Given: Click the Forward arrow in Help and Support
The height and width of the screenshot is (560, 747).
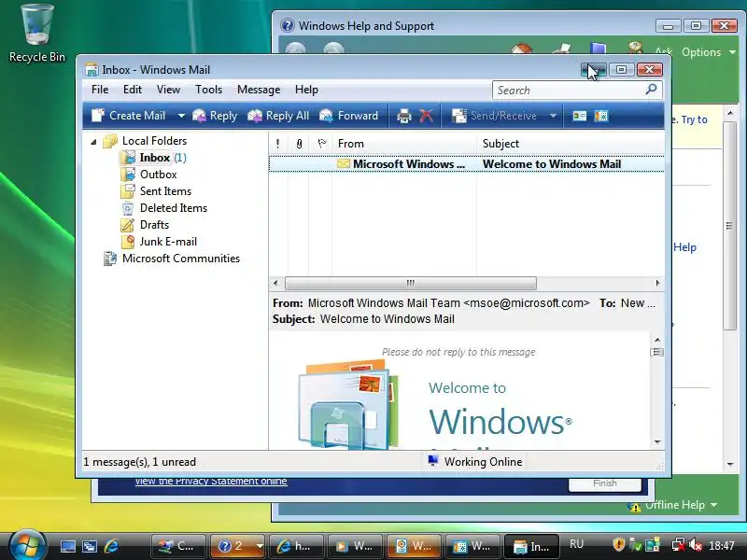Looking at the screenshot, I should tap(334, 49).
